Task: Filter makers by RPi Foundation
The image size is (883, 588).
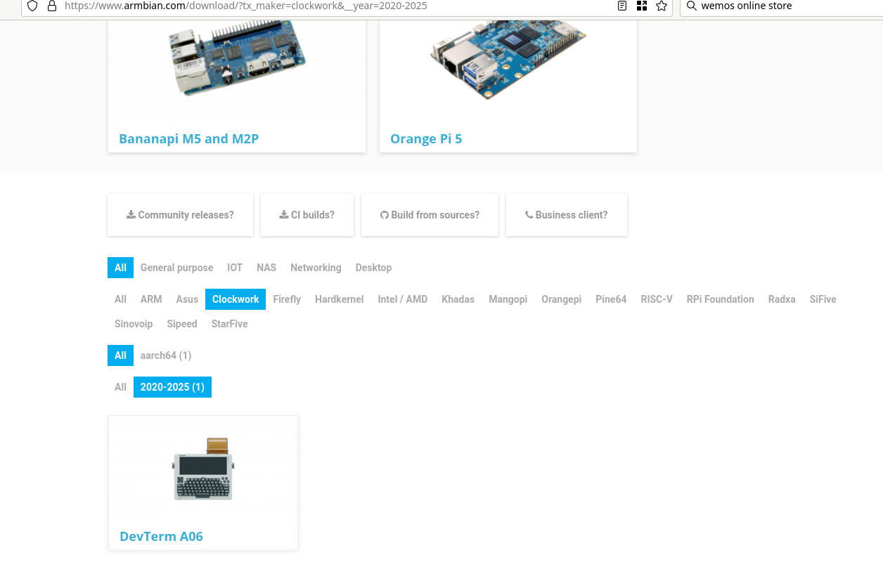Action: point(721,299)
